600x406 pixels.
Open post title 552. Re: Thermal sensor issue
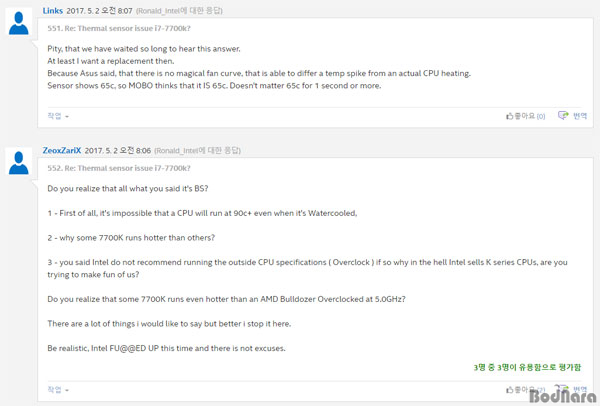pos(119,168)
